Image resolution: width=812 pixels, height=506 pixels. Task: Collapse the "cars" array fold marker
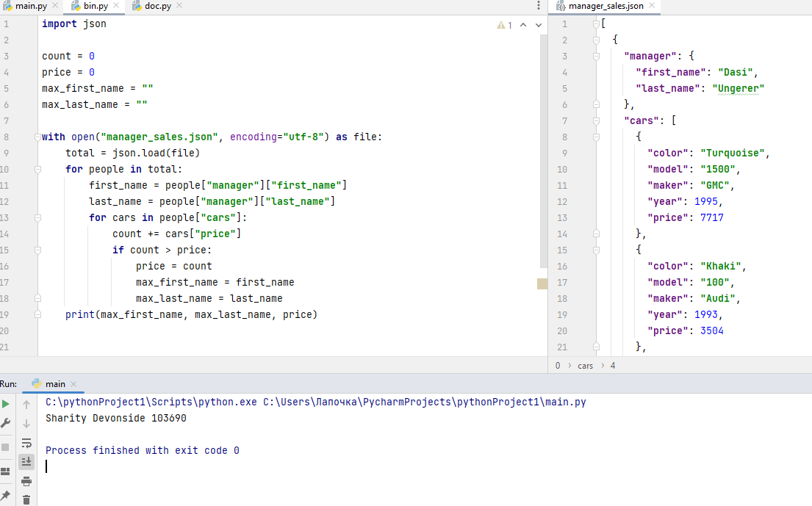(x=596, y=120)
